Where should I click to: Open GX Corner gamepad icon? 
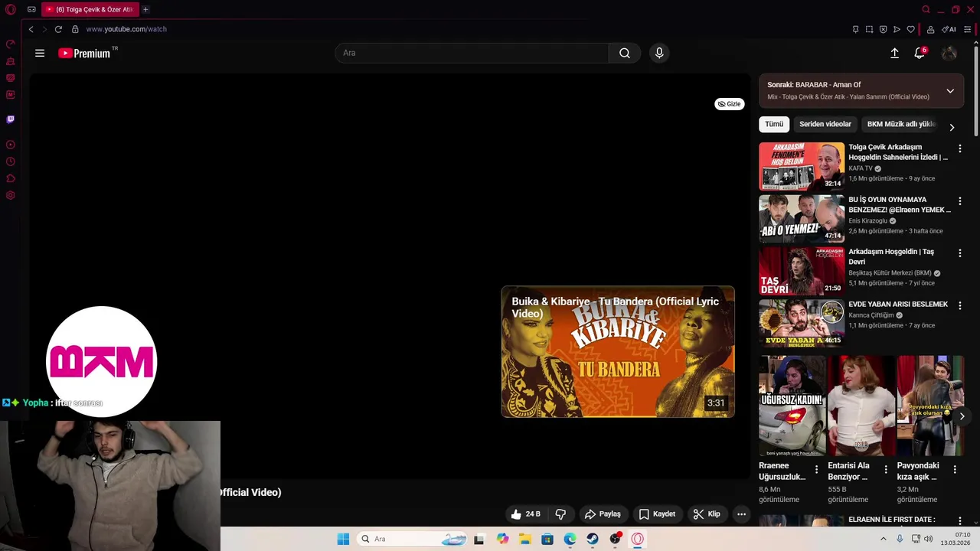[31, 9]
